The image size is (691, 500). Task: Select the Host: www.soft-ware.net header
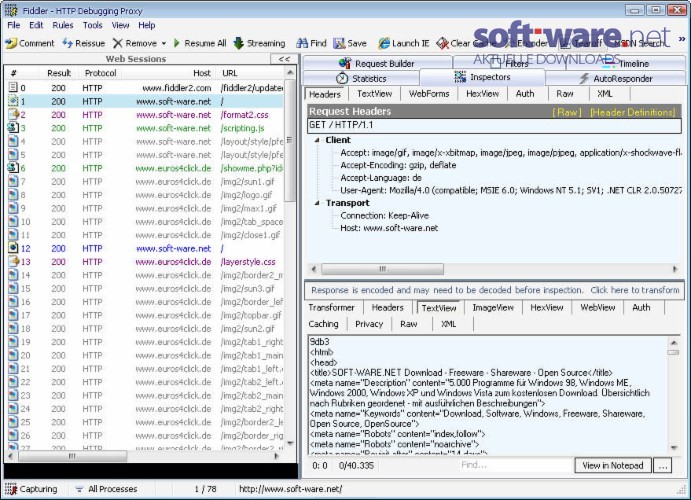(x=389, y=228)
